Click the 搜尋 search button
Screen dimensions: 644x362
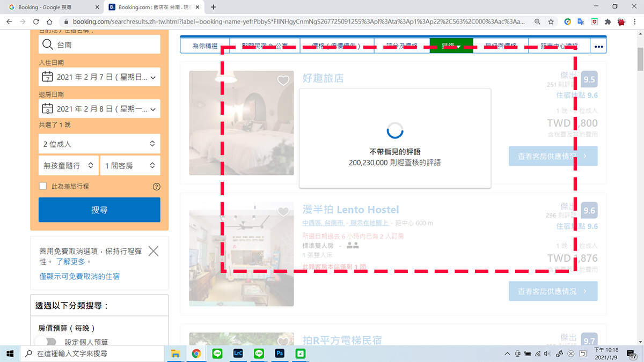pos(99,210)
